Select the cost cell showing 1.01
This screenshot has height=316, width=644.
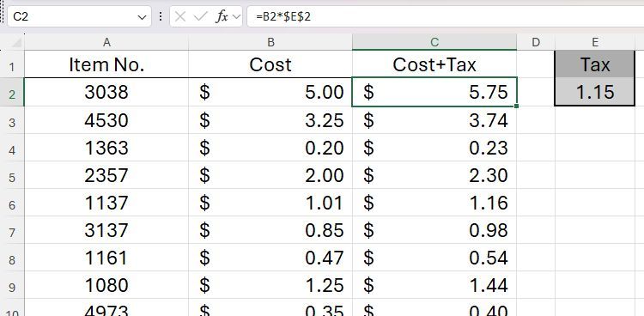tap(270, 203)
